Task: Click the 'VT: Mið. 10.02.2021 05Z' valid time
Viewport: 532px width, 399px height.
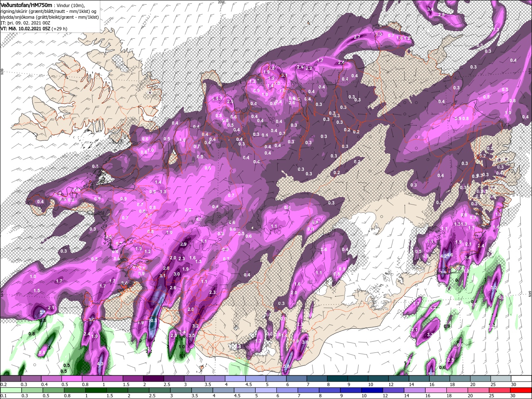Action: click(25, 29)
